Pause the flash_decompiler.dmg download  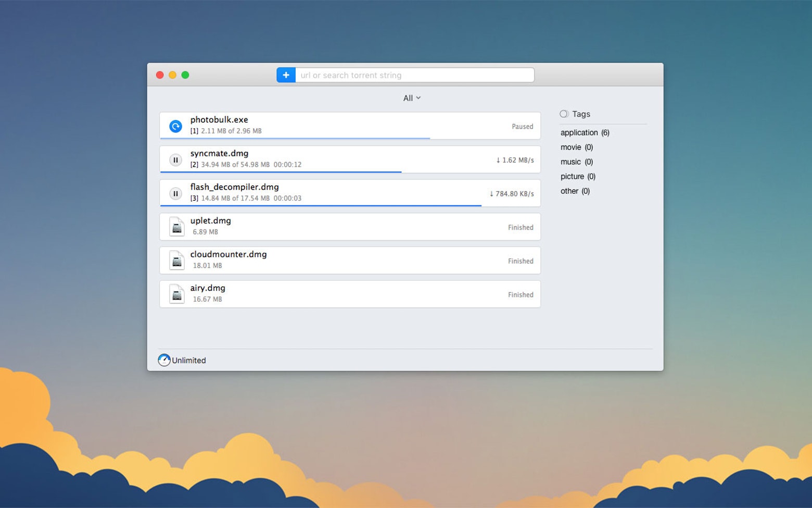click(x=175, y=193)
